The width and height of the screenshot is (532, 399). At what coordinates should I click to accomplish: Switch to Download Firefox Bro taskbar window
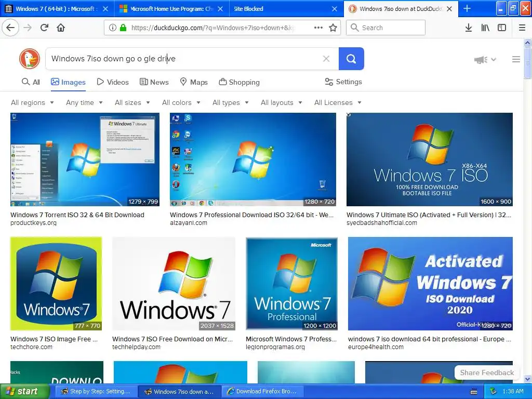coord(262,392)
